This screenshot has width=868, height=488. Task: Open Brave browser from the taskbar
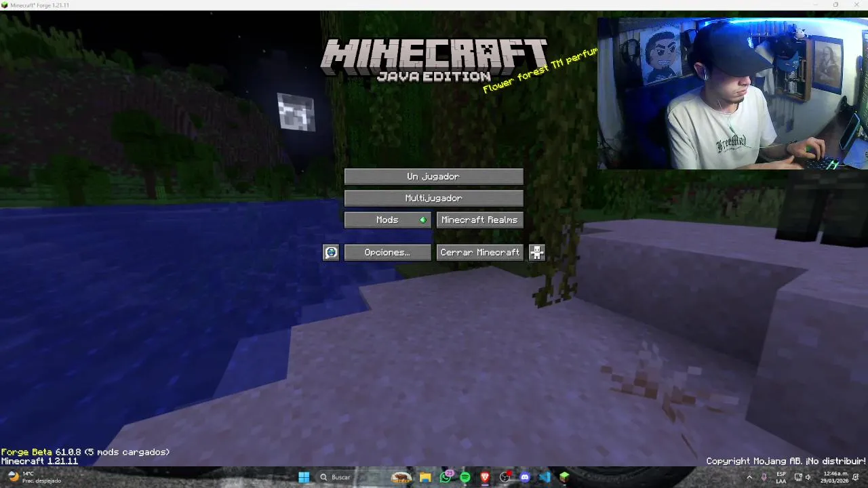485,477
